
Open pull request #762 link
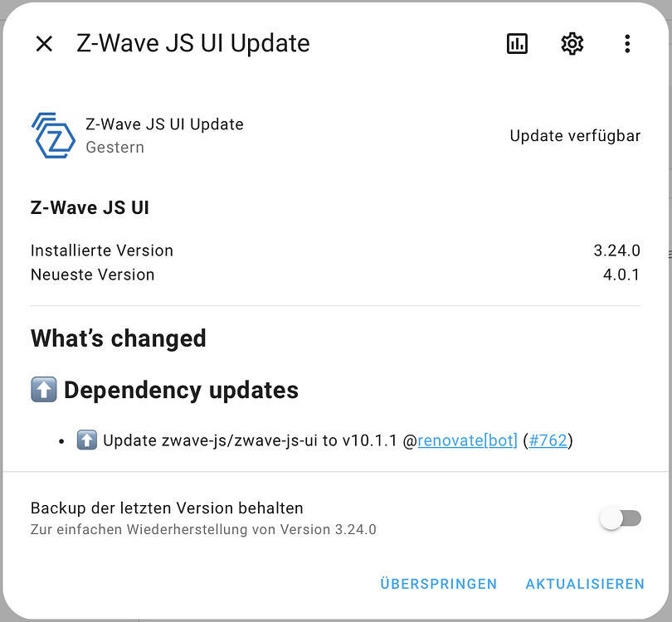point(548,440)
